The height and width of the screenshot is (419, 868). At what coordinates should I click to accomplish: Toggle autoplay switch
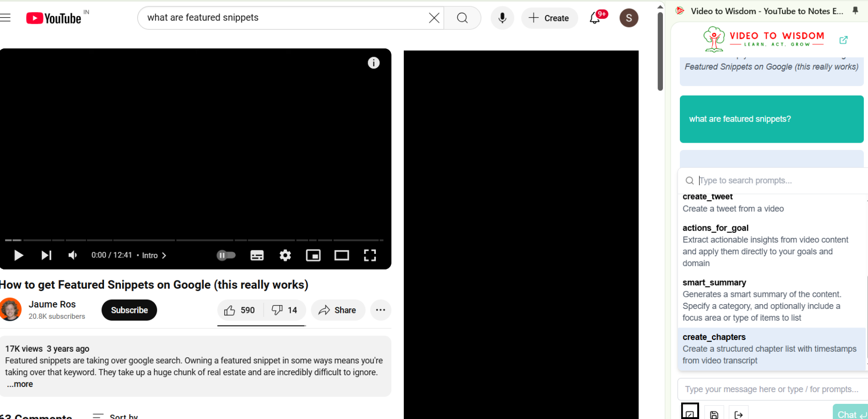pos(226,255)
